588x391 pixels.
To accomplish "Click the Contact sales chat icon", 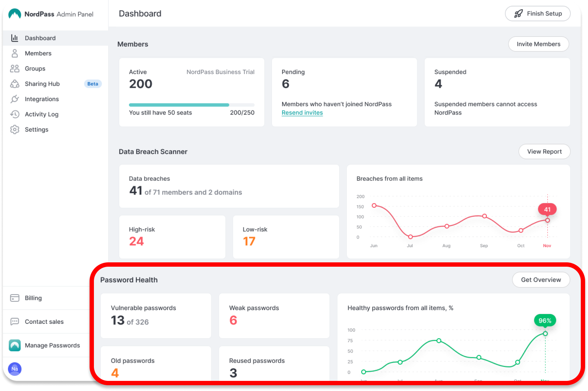I will click(x=14, y=322).
